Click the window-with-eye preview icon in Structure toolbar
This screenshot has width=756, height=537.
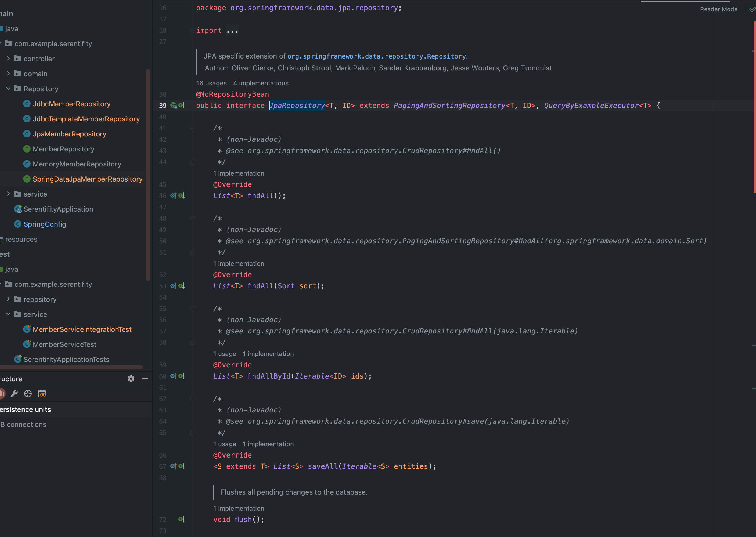[42, 394]
